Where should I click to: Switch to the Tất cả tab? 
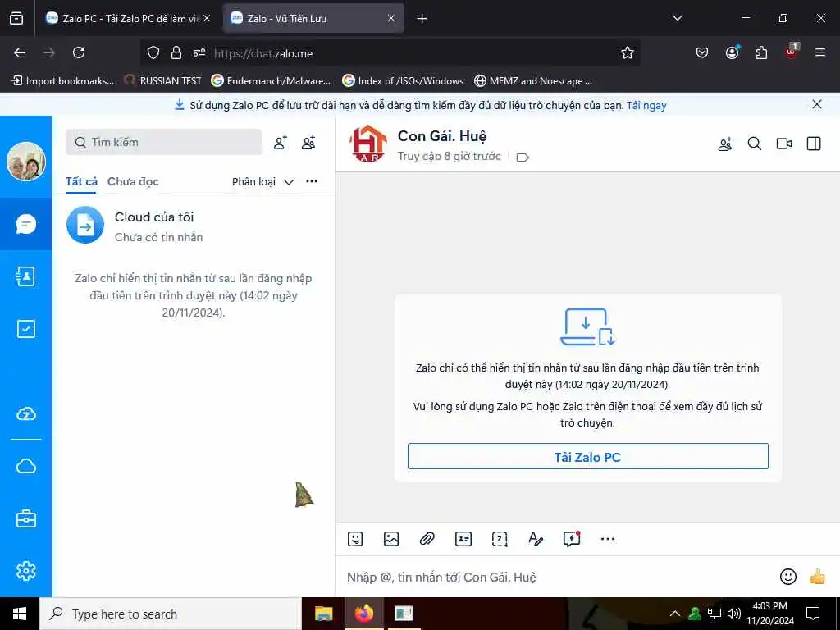81,181
